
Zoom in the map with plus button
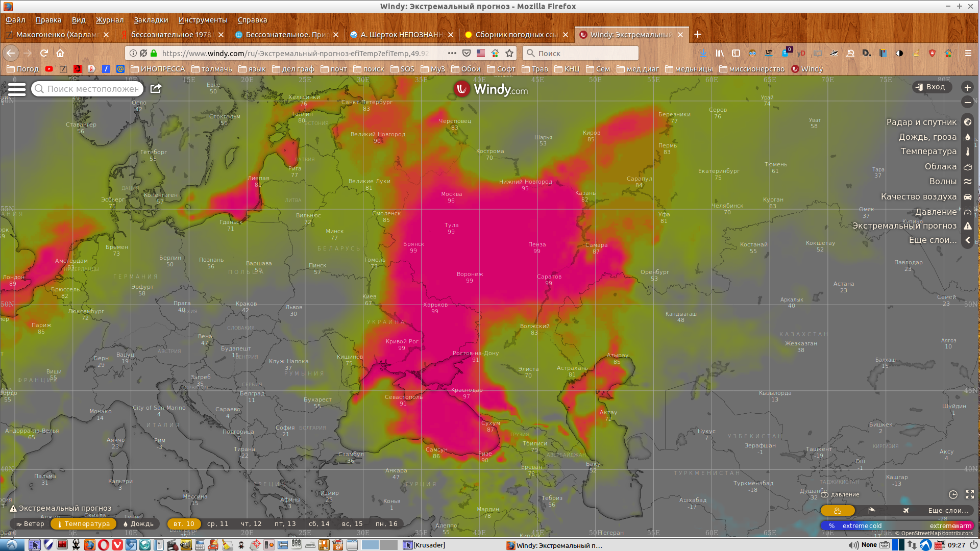pos(967,87)
